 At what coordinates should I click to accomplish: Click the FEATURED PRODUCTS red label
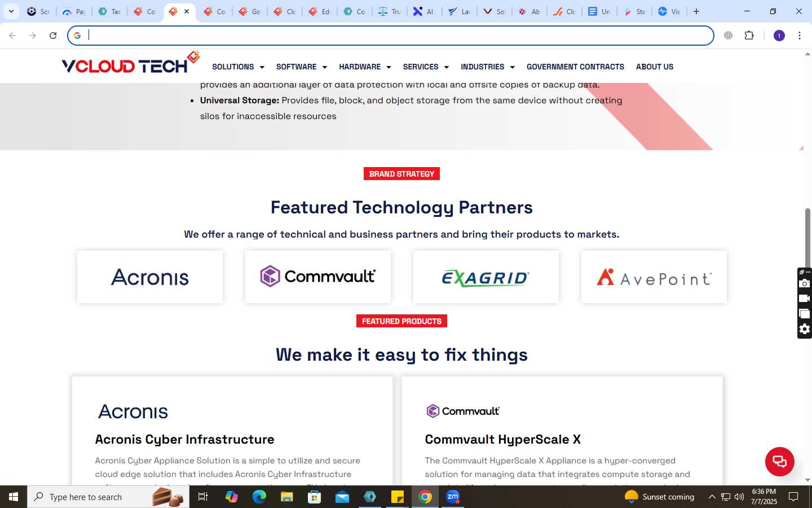click(401, 321)
